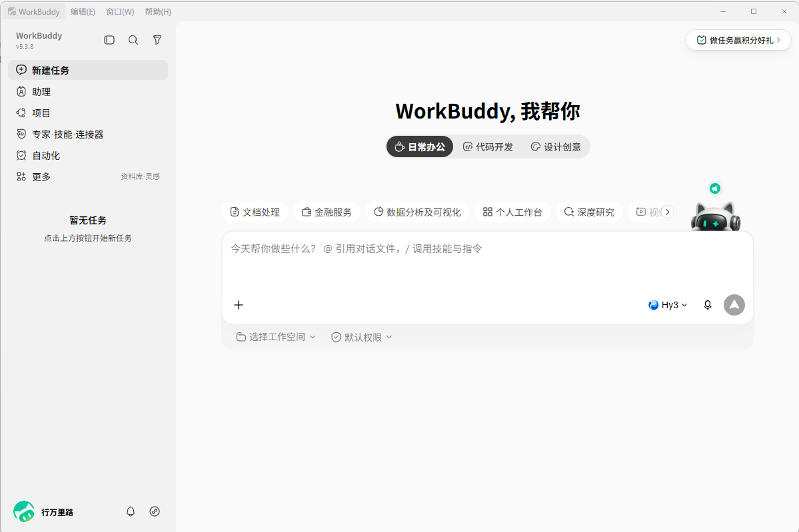Click the send arrow button
The image size is (799, 532).
(x=734, y=305)
